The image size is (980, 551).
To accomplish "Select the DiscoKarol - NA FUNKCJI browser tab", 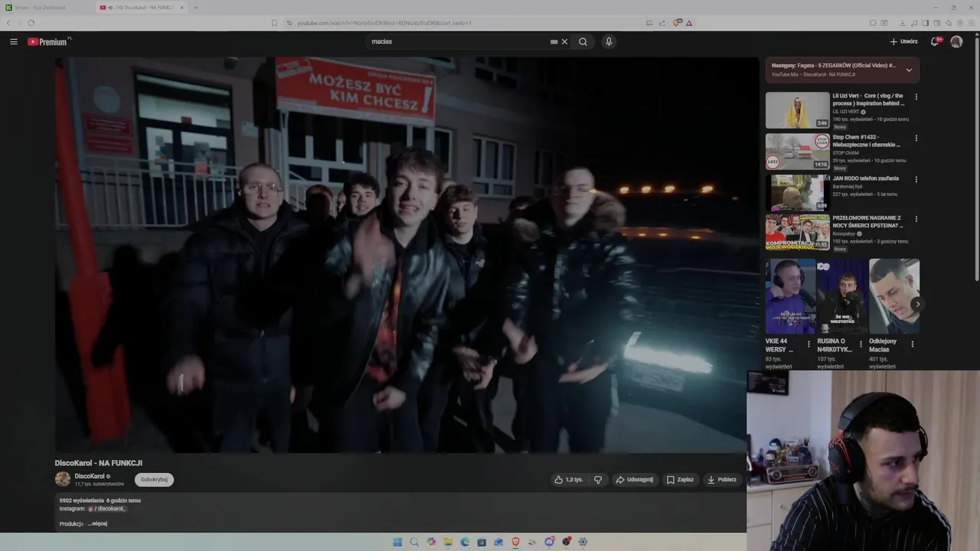I will pyautogui.click(x=141, y=8).
